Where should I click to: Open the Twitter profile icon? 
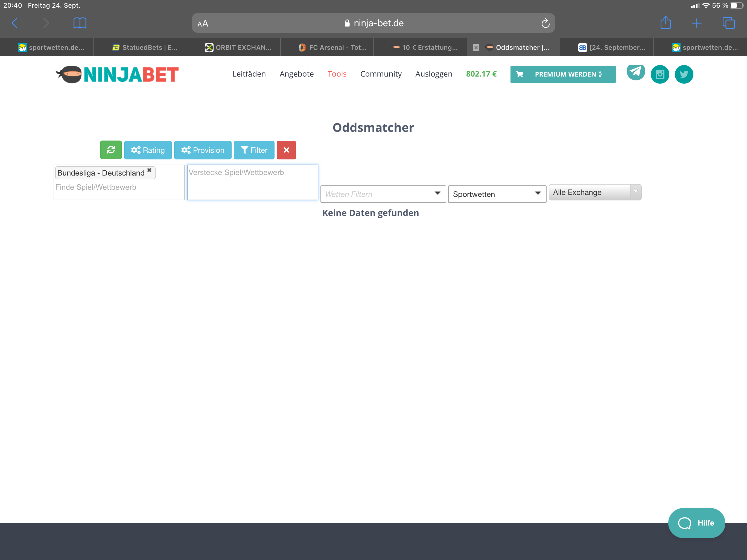click(684, 74)
